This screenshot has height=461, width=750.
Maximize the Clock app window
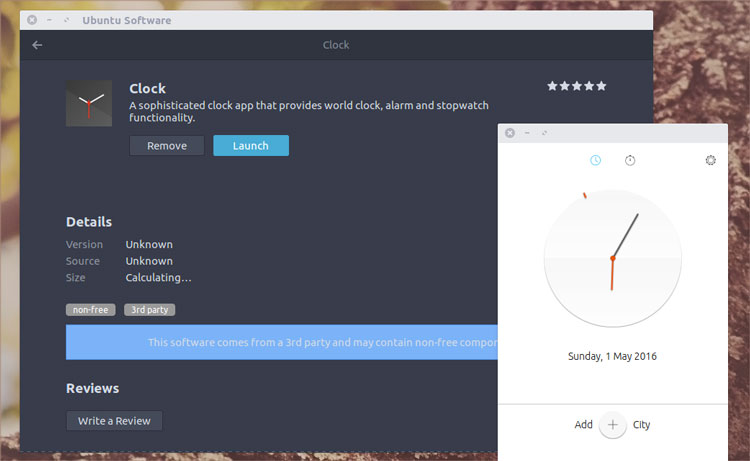(x=544, y=133)
